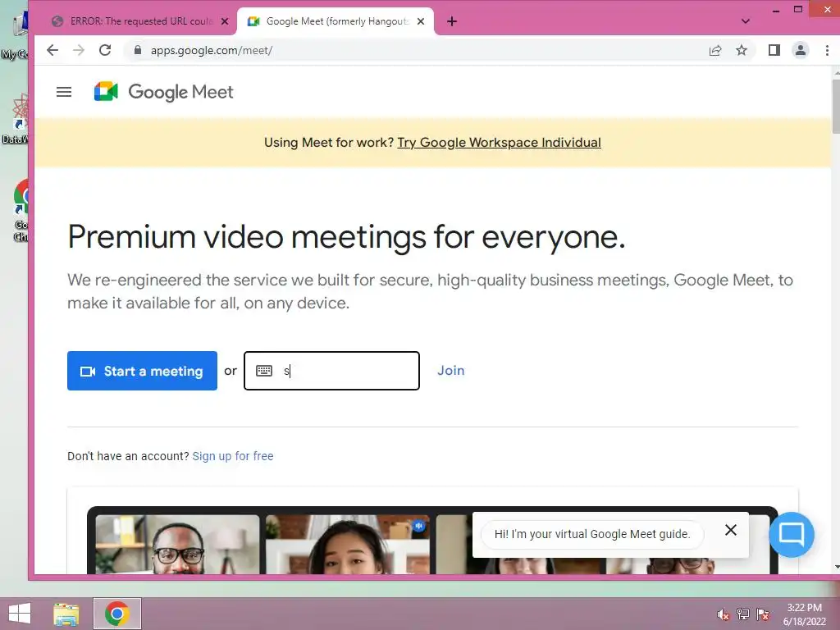Bookmark this page with the star icon
This screenshot has width=840, height=630.
click(742, 50)
